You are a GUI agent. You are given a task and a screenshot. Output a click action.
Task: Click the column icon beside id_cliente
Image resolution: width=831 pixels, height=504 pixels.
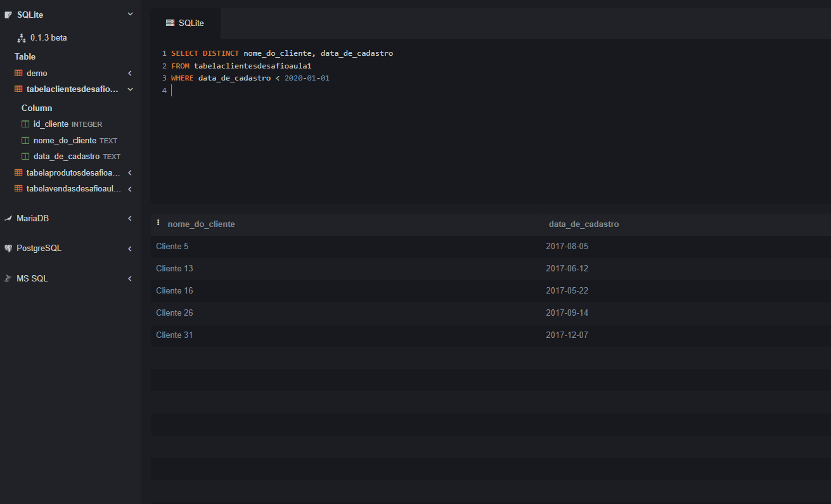(25, 124)
